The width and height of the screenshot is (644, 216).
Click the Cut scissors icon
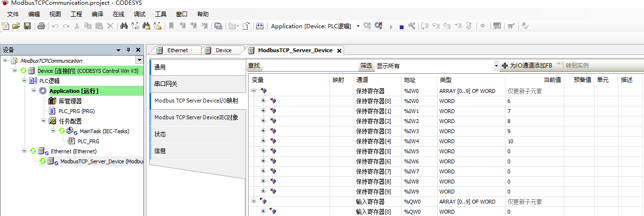[77, 26]
